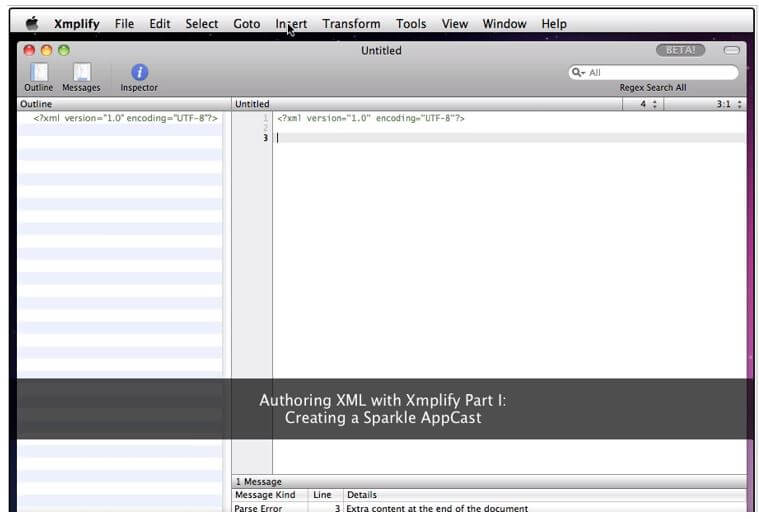Open the Apple menu
This screenshot has width=759, height=519.
pos(32,23)
